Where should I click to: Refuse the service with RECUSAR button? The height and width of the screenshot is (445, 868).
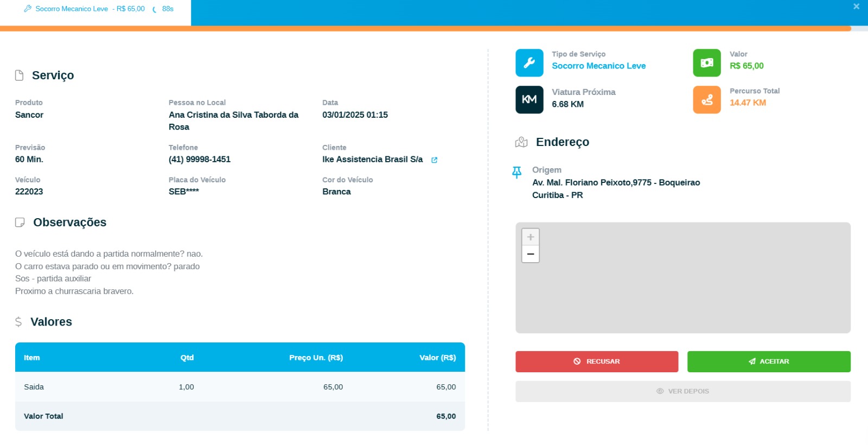(596, 361)
